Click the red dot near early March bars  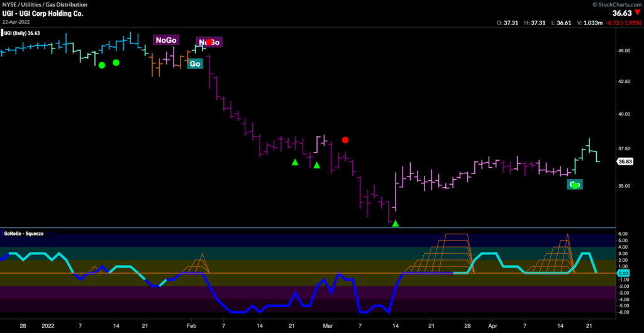coord(345,140)
